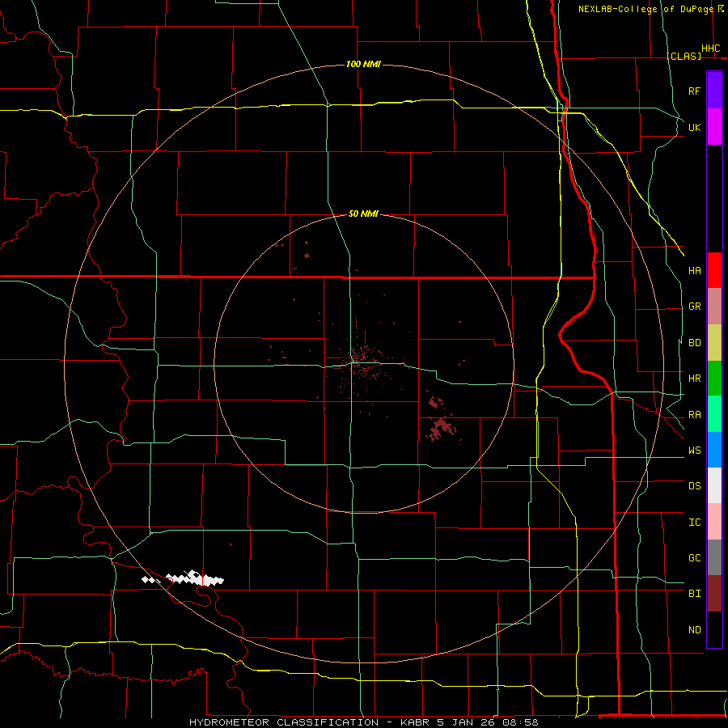728x728 pixels.
Task: Select the gray GC legend swatch
Action: [714, 557]
